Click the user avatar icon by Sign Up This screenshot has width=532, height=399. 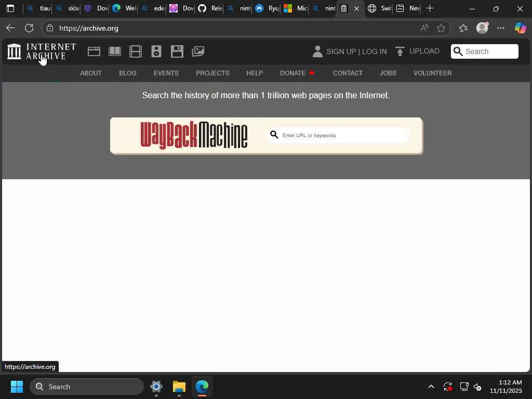(x=317, y=51)
